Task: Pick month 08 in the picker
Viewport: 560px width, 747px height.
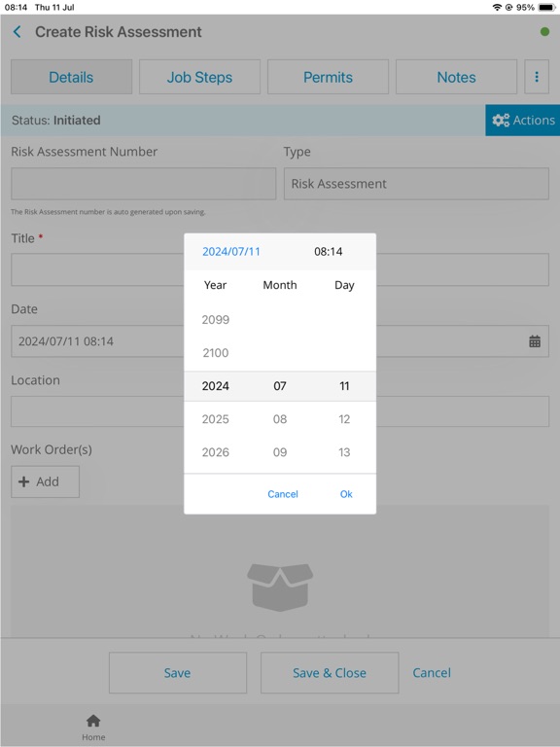Action: click(x=280, y=419)
